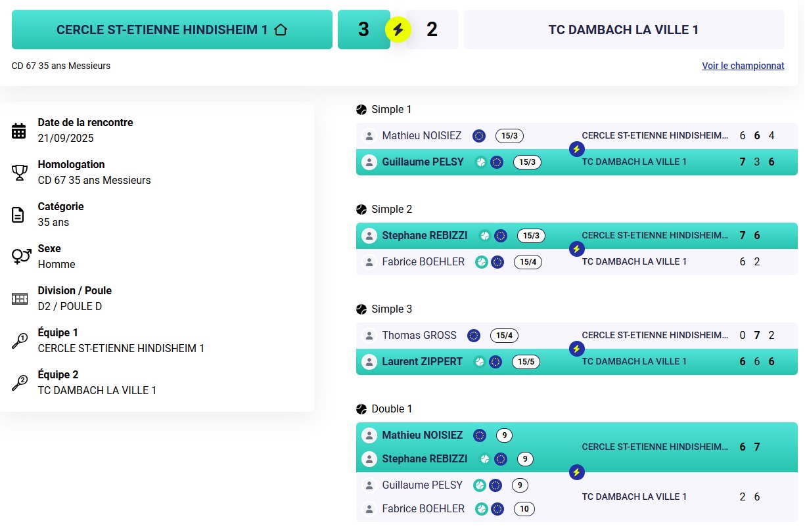
Task: Click the 15/5 ranking badge of Laurent ZIPPERT
Action: click(526, 362)
